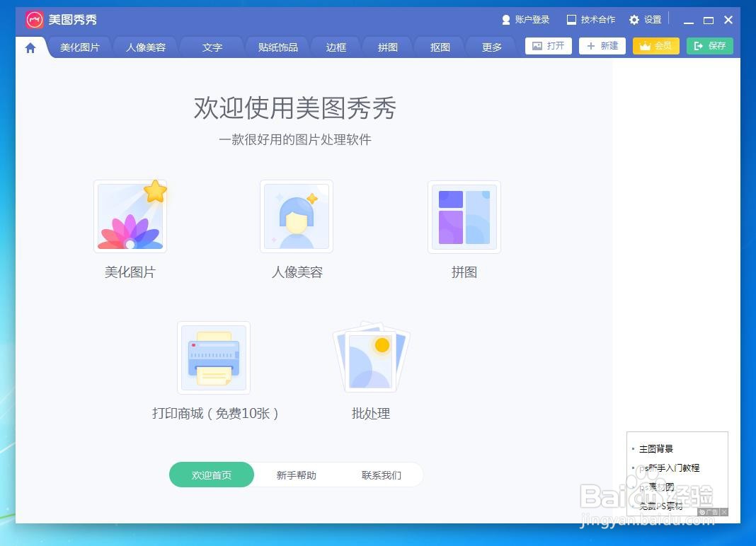Image resolution: width=756 pixels, height=546 pixels.
Task: Click the 打印商城 printer icon
Action: 213,357
